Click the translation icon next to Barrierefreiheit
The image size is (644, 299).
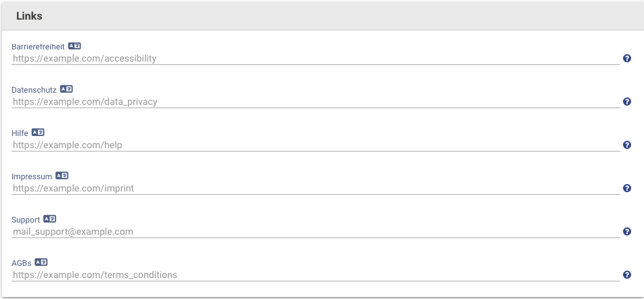[x=74, y=46]
